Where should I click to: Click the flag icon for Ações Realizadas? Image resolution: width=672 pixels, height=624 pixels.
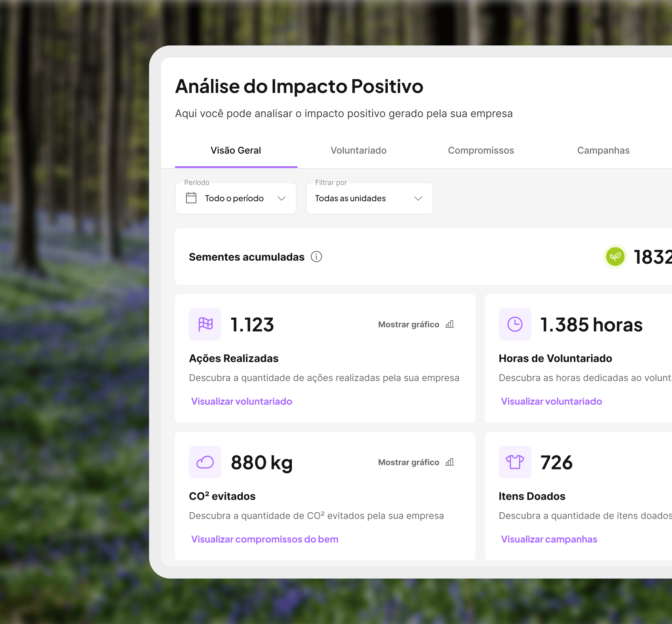(205, 324)
